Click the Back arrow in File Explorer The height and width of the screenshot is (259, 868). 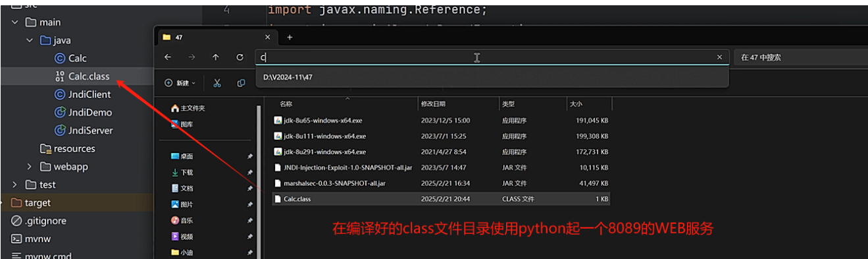168,57
